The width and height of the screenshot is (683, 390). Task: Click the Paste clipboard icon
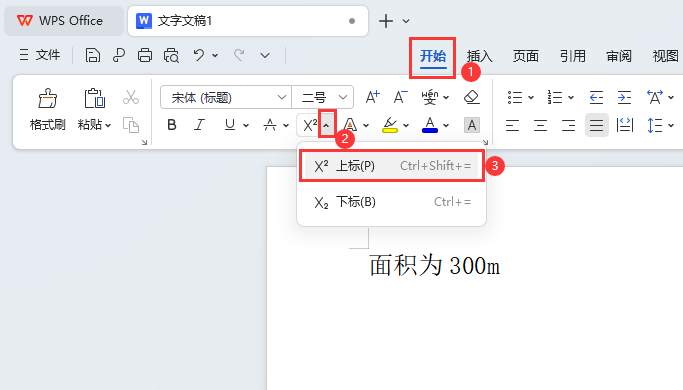tap(94, 98)
